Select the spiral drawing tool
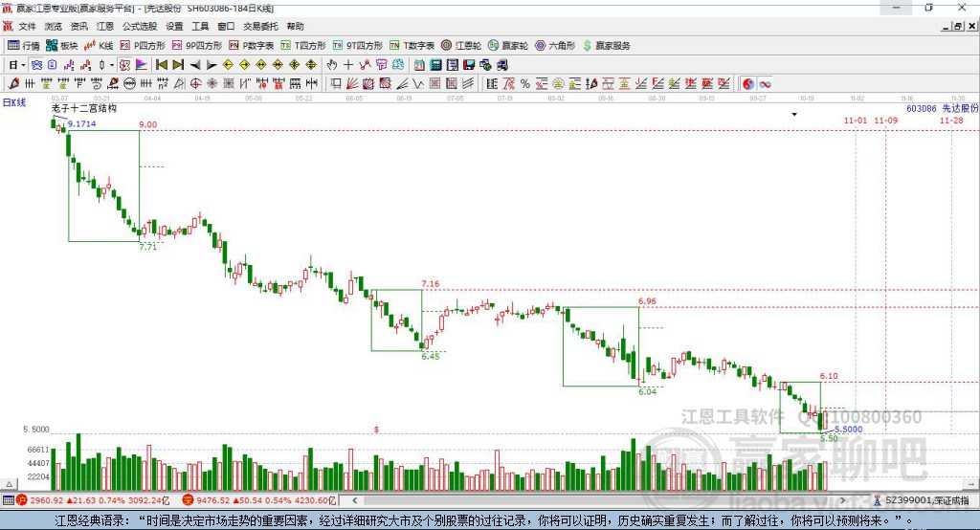Image resolution: width=980 pixels, height=530 pixels. 97,84
